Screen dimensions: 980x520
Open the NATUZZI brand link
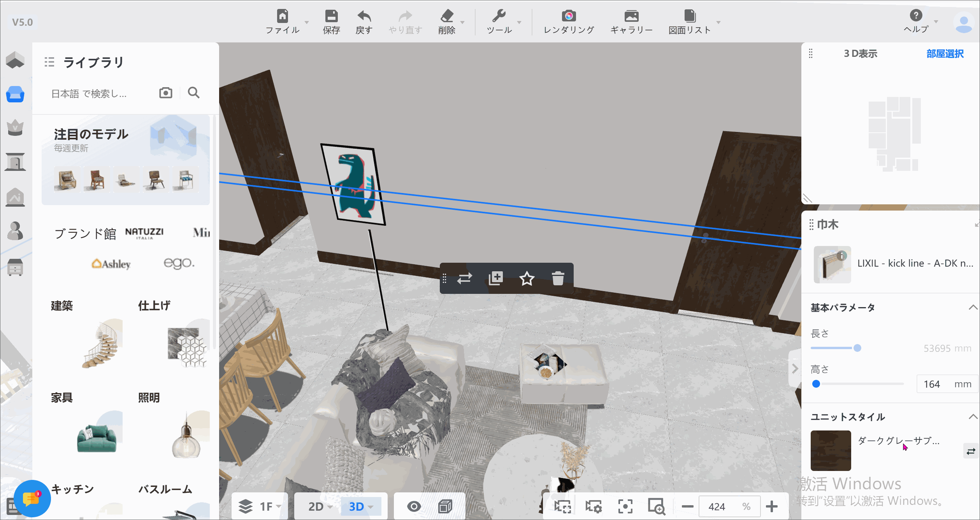tap(144, 233)
